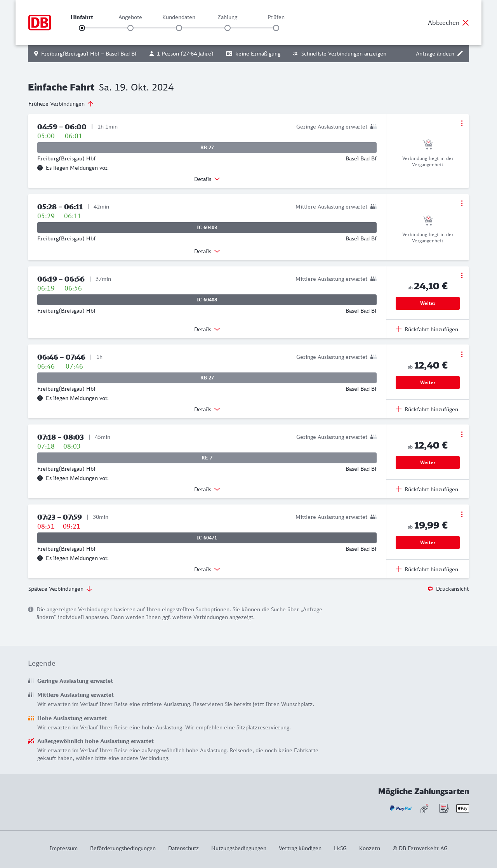Image resolution: width=497 pixels, height=868 pixels.
Task: Open the Impressum footer link
Action: click(x=64, y=848)
